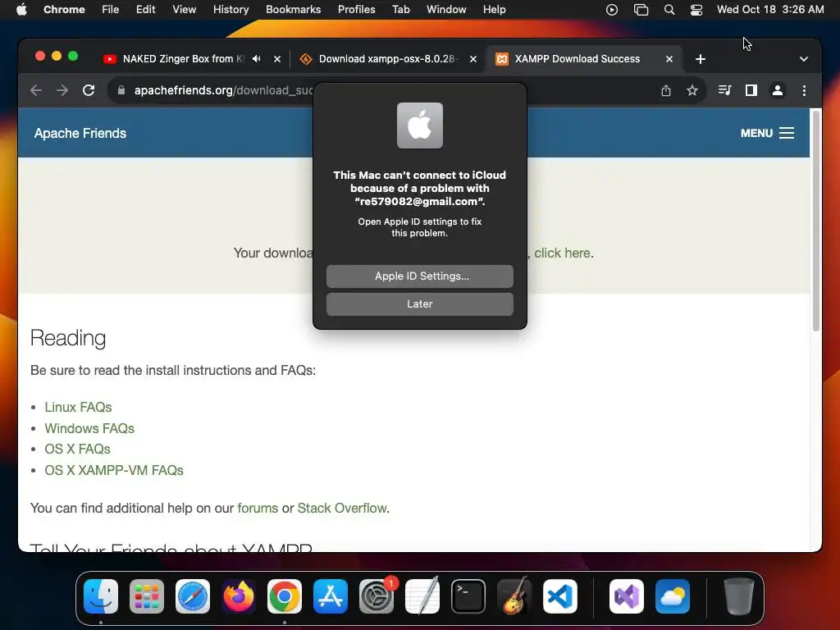This screenshot has width=840, height=630.
Task: Open the Windows FAQs link
Action: [x=89, y=428]
